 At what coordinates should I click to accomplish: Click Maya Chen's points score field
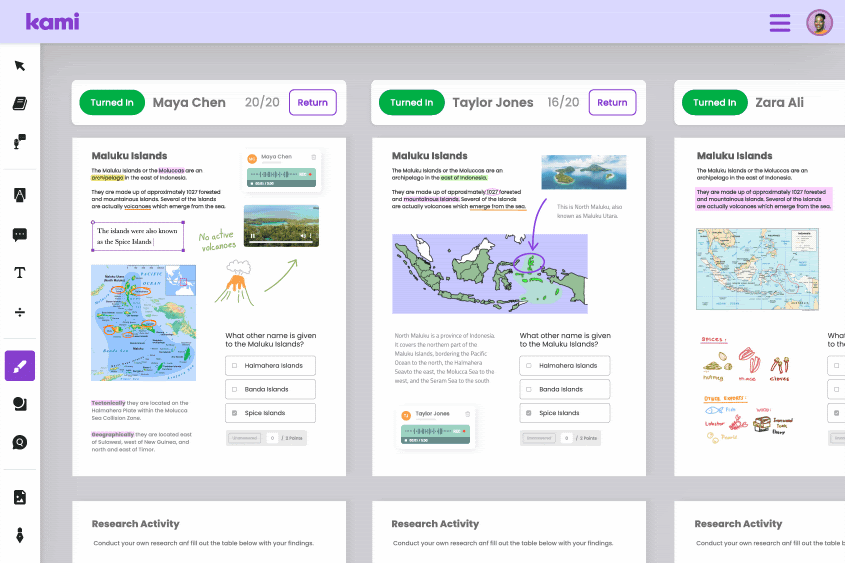272,438
